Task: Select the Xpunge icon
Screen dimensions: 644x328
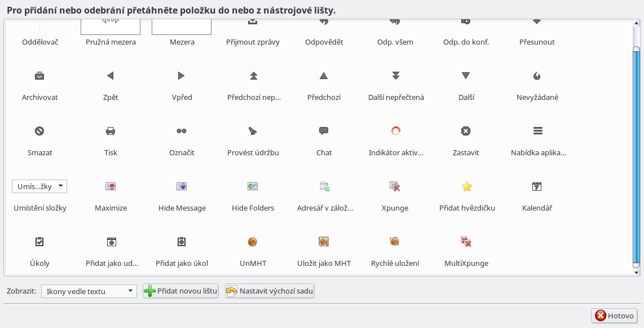Action: [x=395, y=187]
